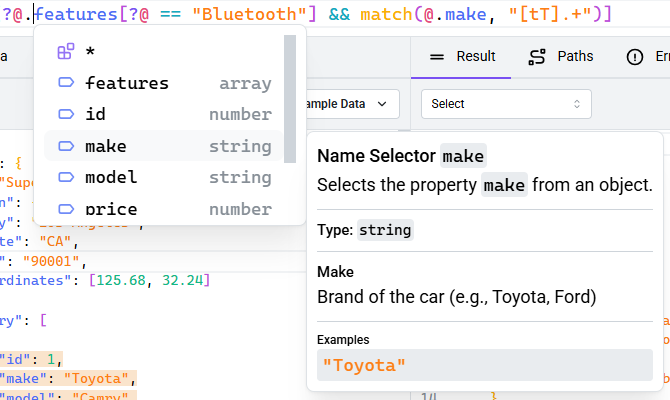
Task: Click the "Toyota" example code block
Action: pos(485,365)
